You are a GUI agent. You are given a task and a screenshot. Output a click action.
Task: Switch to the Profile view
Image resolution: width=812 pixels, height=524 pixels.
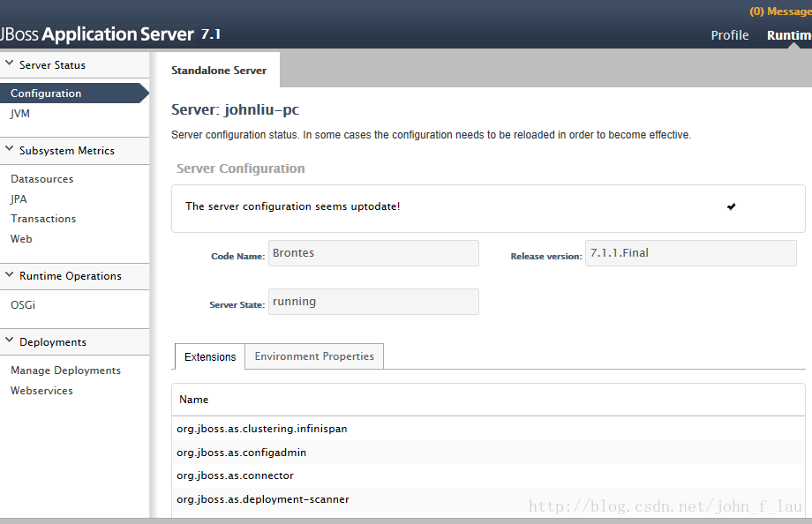(x=730, y=35)
